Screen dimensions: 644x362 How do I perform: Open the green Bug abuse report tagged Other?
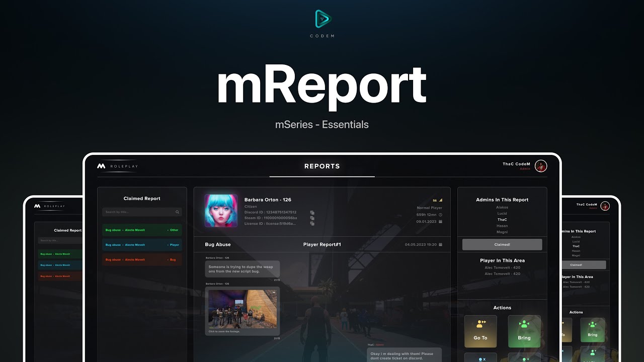(142, 230)
